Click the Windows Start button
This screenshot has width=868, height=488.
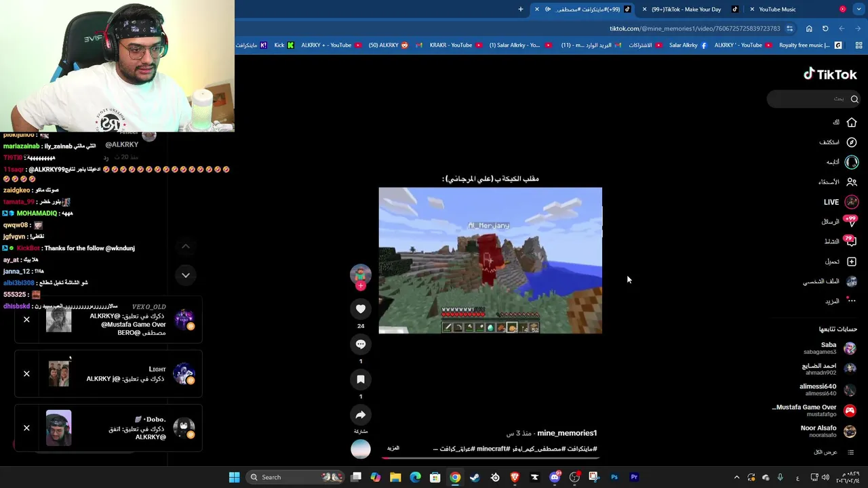(234, 477)
